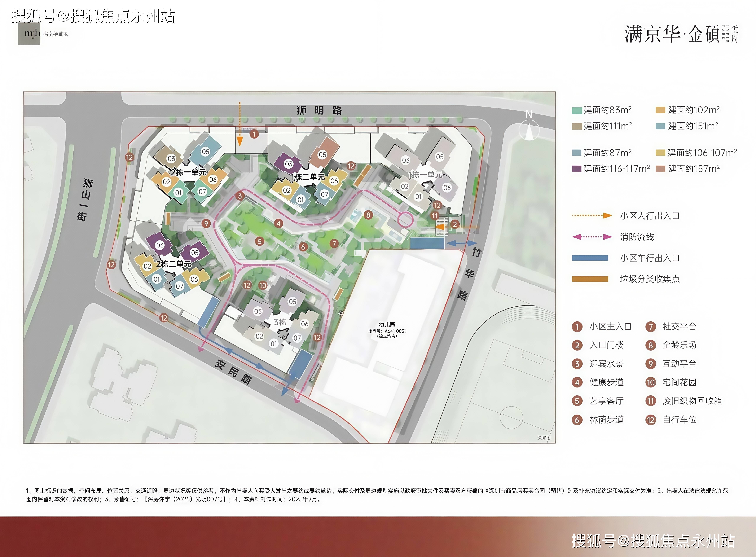Click the orange garbage collection legend bar
756x557 pixels.
pyautogui.click(x=590, y=279)
